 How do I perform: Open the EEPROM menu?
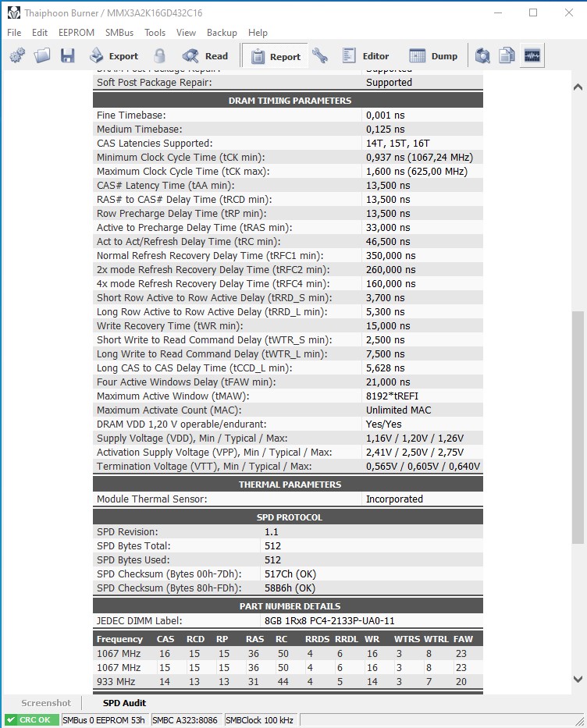click(x=76, y=33)
